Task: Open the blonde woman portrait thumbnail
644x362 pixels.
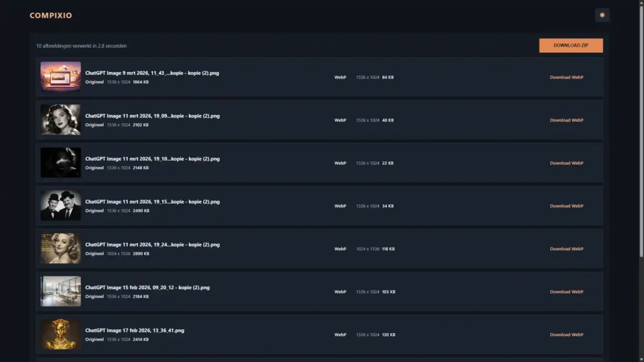Action: (x=60, y=248)
